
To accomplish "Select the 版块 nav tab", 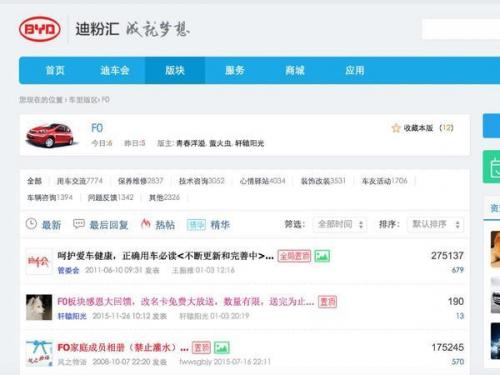I will coord(175,70).
